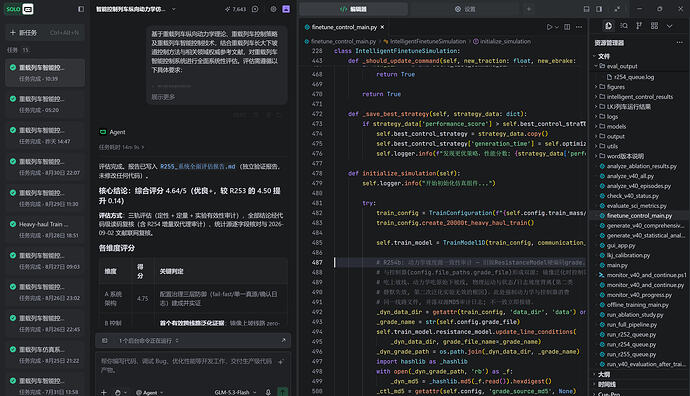
Task: Select the first task finished at 10:39
Action: (44, 73)
